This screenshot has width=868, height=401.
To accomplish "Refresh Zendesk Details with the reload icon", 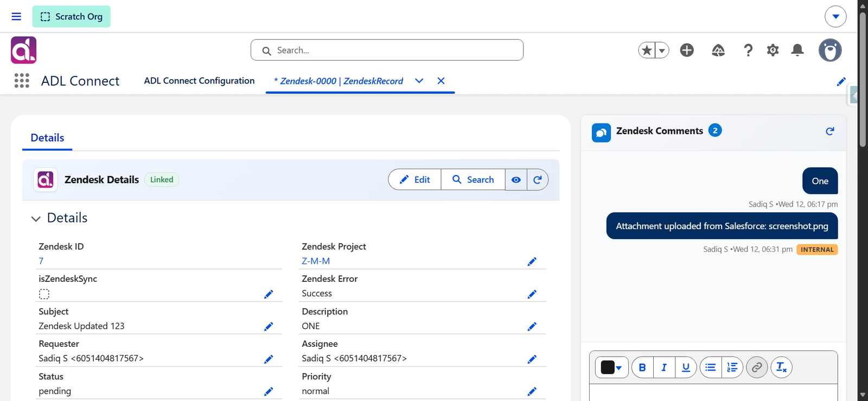I will 538,179.
